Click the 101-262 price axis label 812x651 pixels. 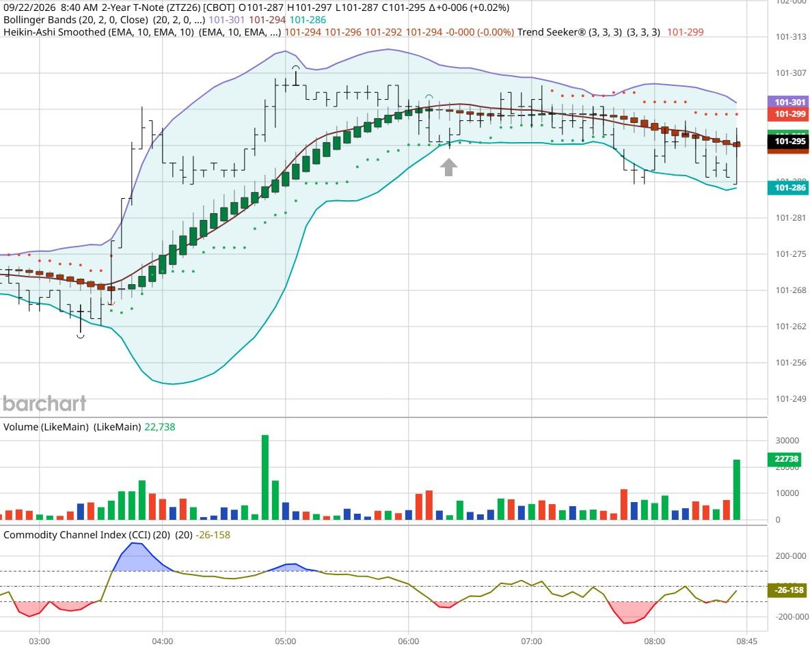pyautogui.click(x=791, y=327)
